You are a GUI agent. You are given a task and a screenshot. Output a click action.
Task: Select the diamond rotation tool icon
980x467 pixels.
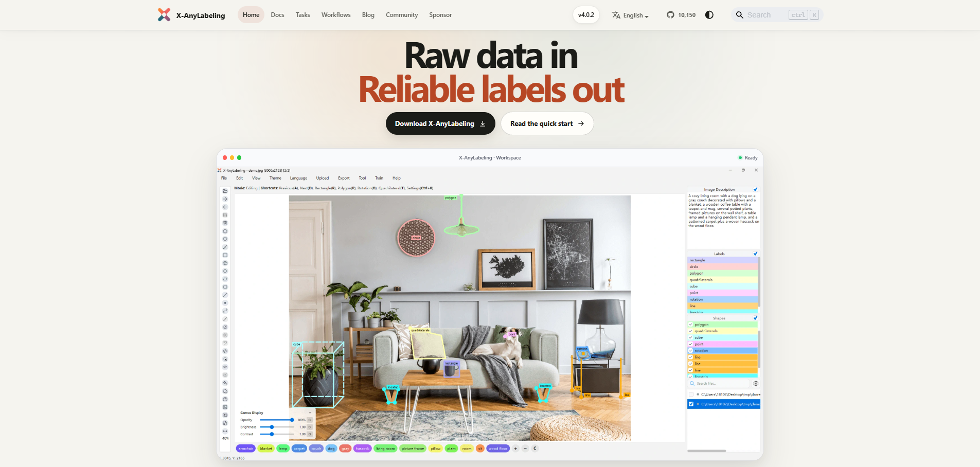(225, 271)
